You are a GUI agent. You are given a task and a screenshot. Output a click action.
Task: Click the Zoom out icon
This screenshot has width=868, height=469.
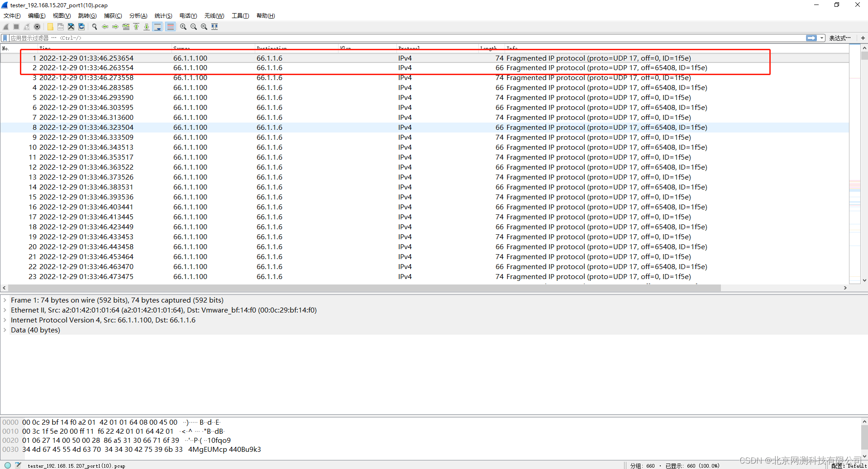[194, 27]
